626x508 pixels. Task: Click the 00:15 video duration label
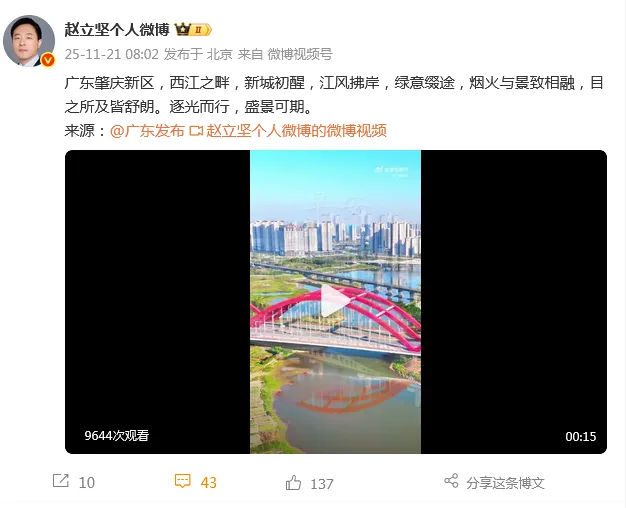pyautogui.click(x=580, y=437)
